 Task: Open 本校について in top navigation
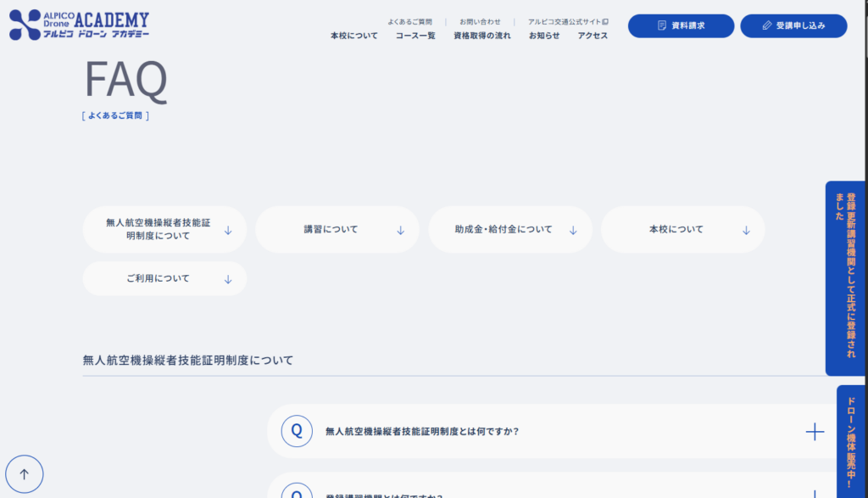click(354, 36)
